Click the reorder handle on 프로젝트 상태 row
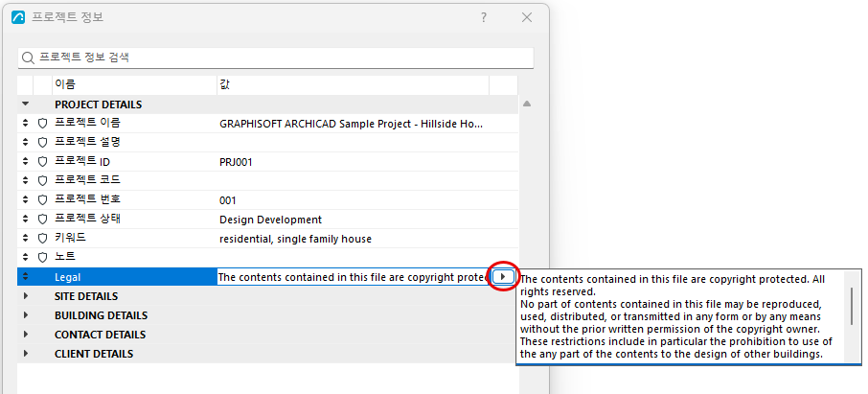The image size is (868, 394). (x=25, y=220)
